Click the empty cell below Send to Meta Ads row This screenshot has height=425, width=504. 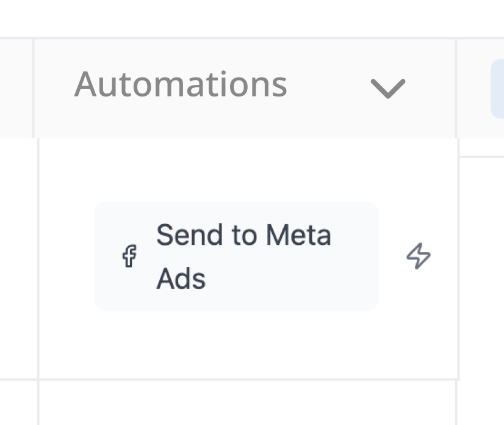click(247, 403)
